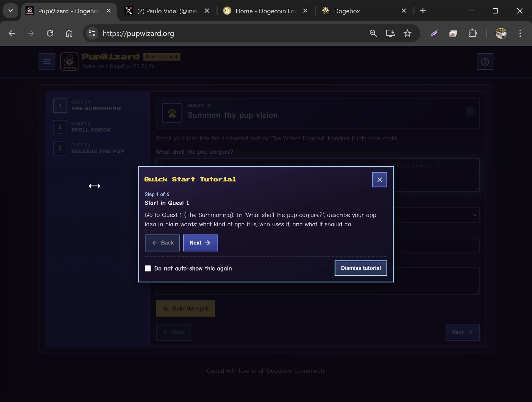Switch to the Dogebox tab
The height and width of the screenshot is (402, 532).
pos(360,11)
